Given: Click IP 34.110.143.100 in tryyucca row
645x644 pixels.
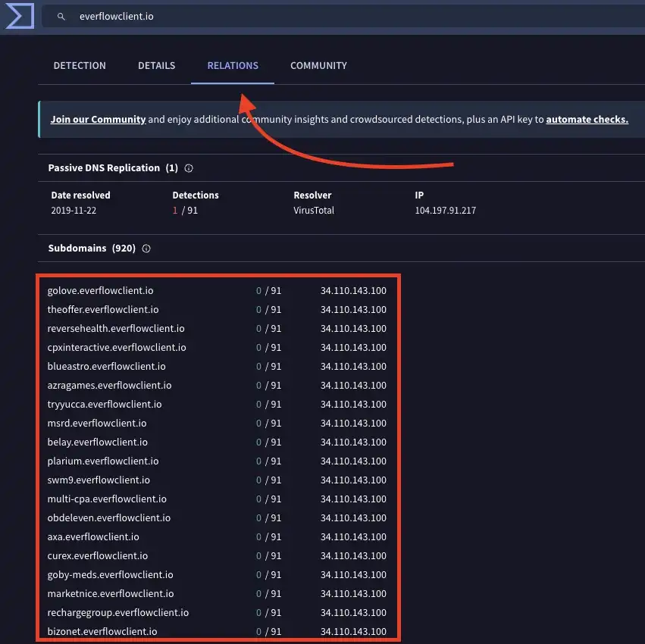Looking at the screenshot, I should (x=353, y=404).
